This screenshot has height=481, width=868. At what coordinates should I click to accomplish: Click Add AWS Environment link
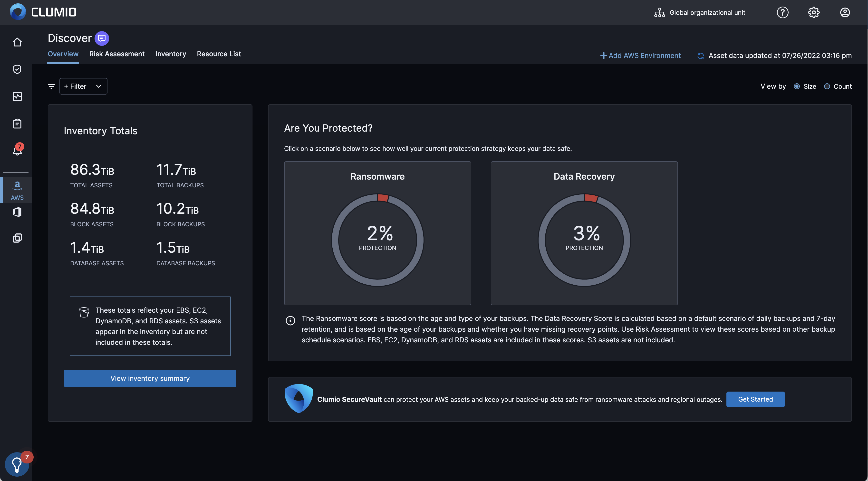[x=641, y=56]
